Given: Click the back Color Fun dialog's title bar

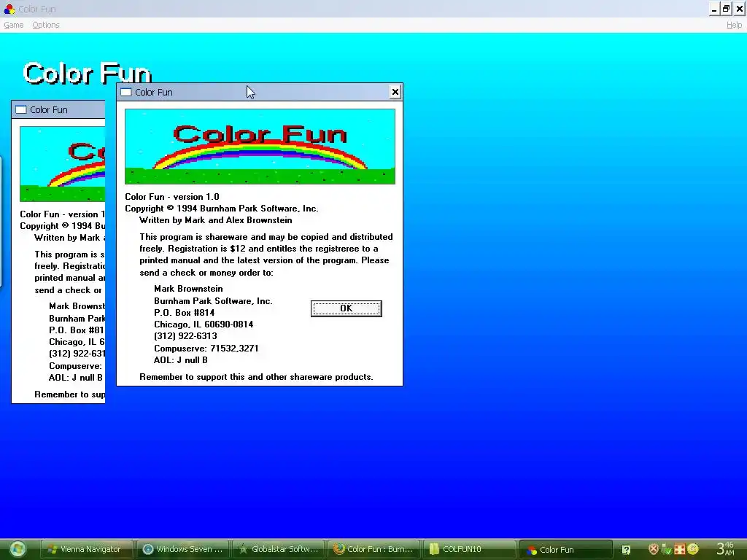Looking at the screenshot, I should click(x=59, y=109).
